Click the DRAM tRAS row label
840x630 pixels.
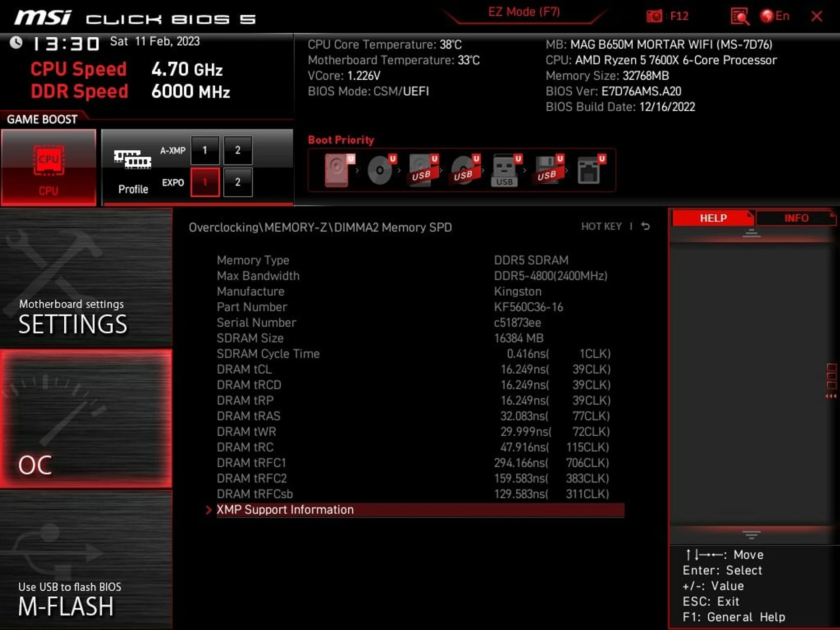(248, 416)
